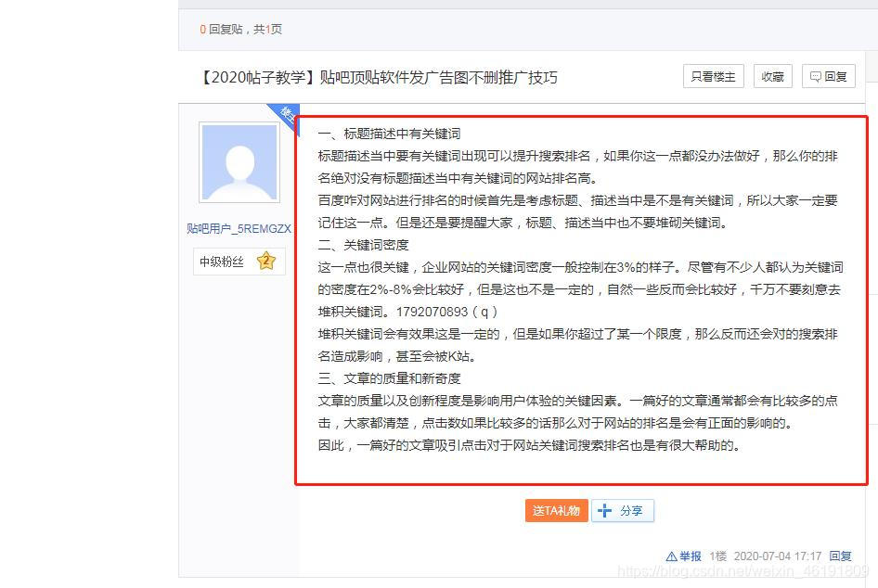878x588 pixels.
Task: Click the blue 楼主 ribbon badge
Action: pyautogui.click(x=287, y=116)
